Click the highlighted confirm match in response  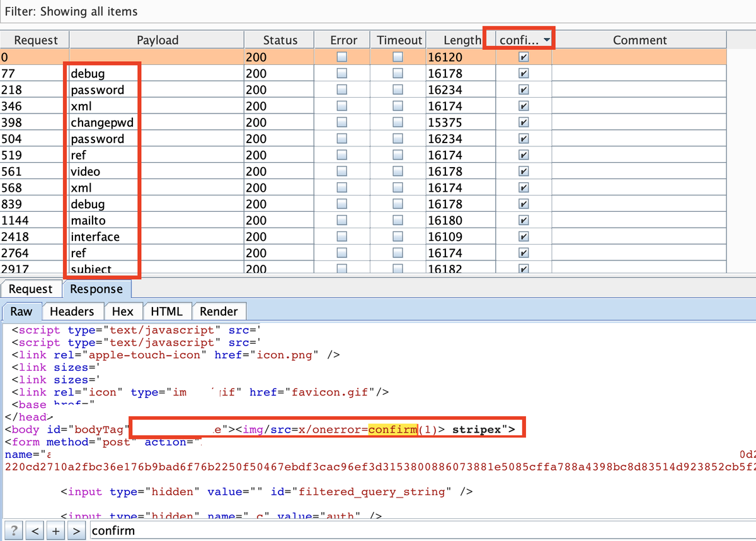coord(393,429)
